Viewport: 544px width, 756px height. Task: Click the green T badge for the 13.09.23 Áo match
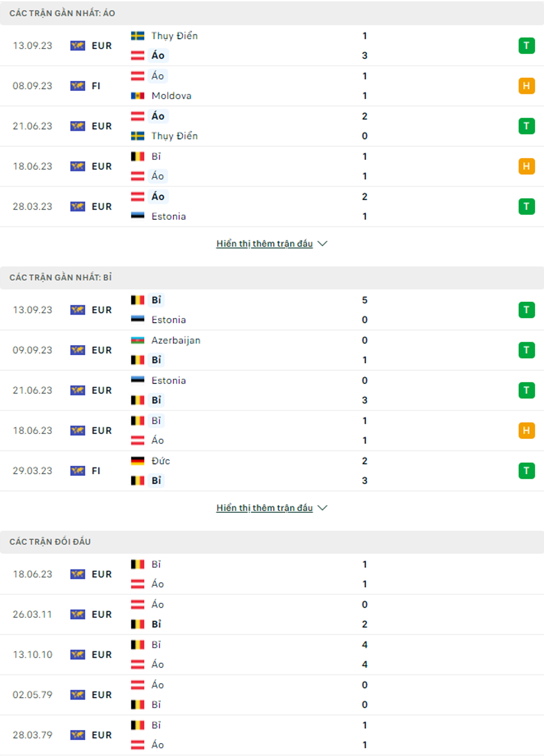tap(526, 45)
